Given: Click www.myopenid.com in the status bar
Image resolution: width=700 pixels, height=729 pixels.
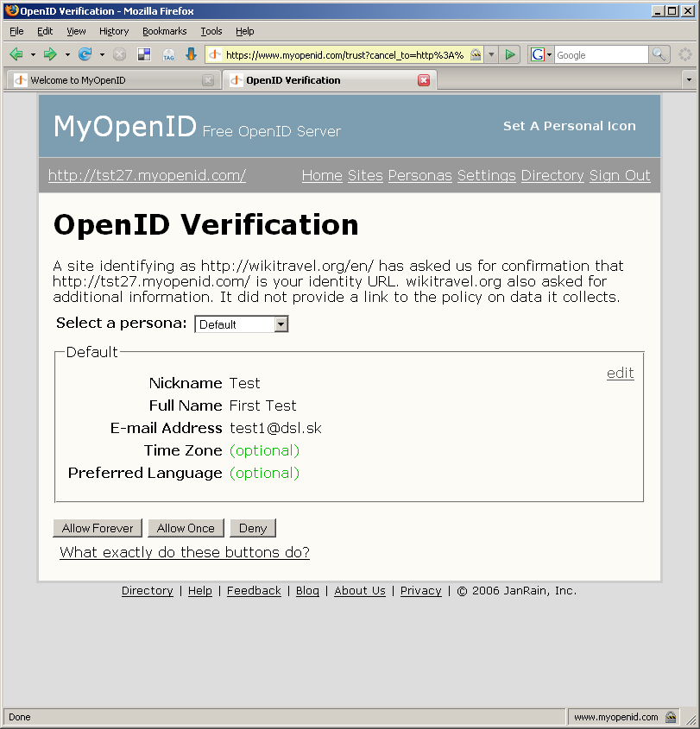Looking at the screenshot, I should pos(615,717).
